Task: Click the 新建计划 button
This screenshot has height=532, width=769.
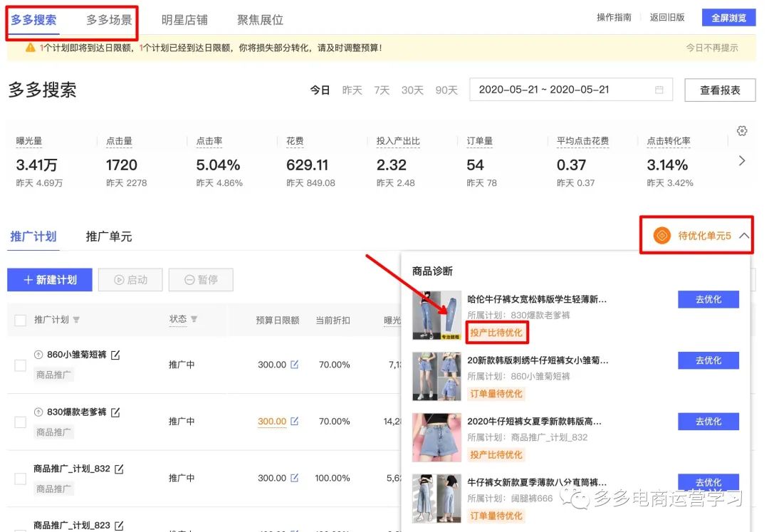Action: pos(50,279)
